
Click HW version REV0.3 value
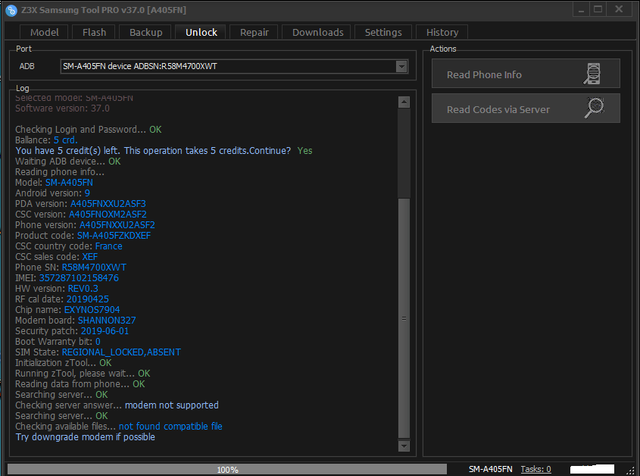[83, 289]
